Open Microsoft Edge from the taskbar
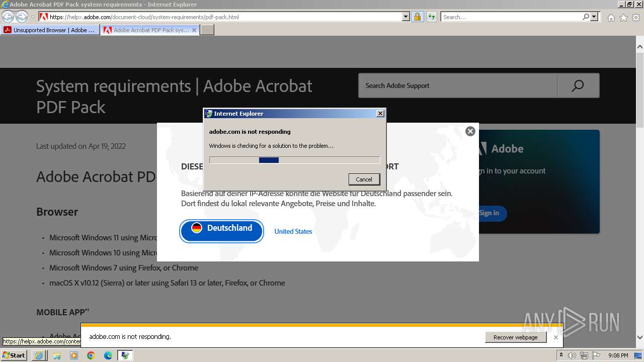This screenshot has width=644, height=362. click(108, 355)
